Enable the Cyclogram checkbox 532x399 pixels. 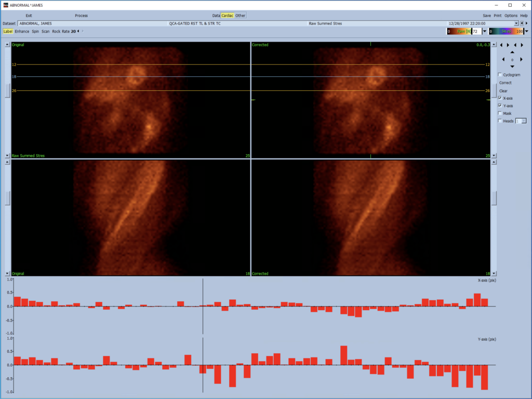tap(500, 75)
